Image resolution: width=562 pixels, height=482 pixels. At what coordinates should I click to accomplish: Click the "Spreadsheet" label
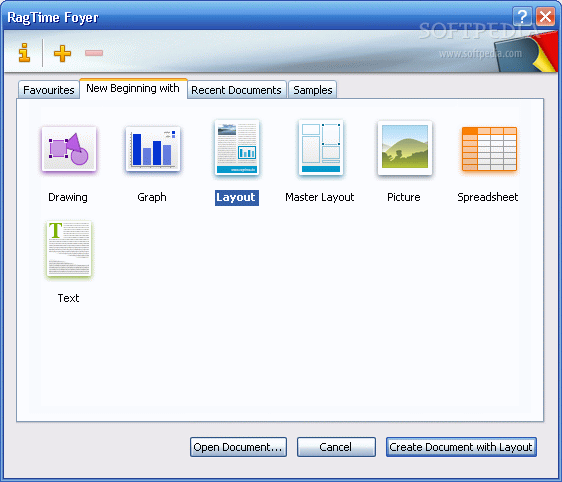tap(488, 197)
